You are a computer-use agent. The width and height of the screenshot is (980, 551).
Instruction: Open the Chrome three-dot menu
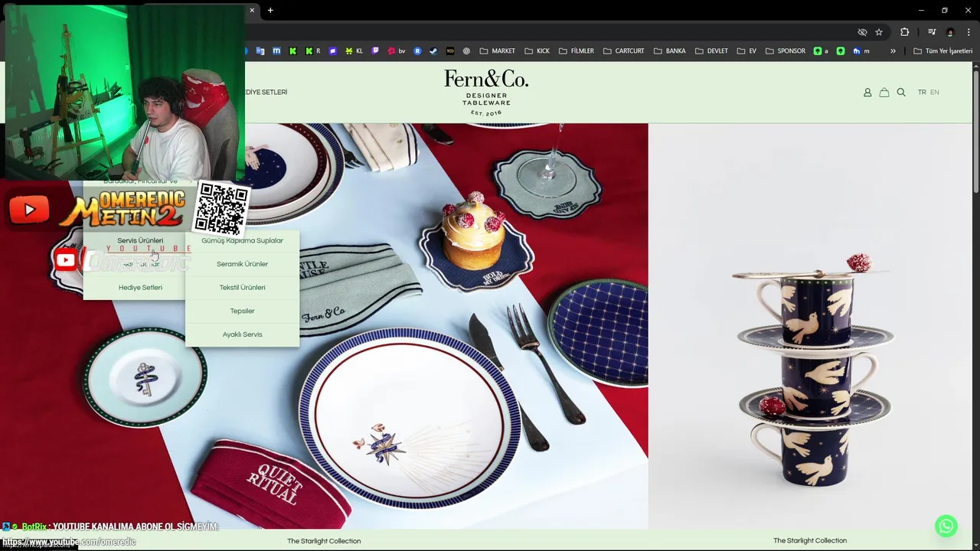[969, 32]
